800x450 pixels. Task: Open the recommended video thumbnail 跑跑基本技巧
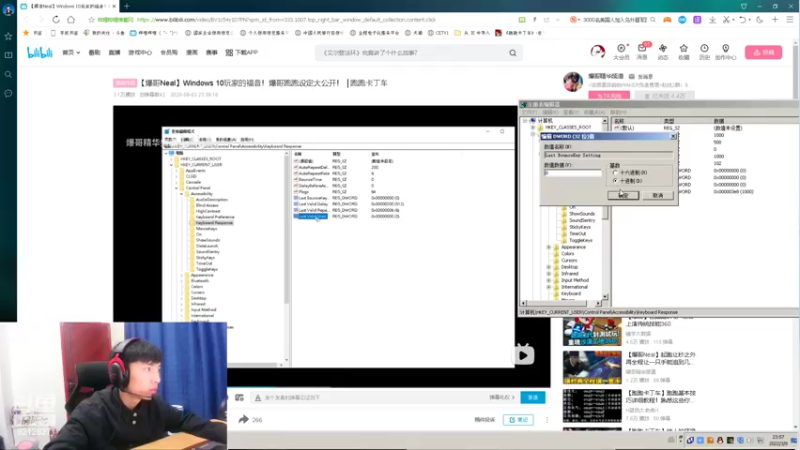click(592, 406)
